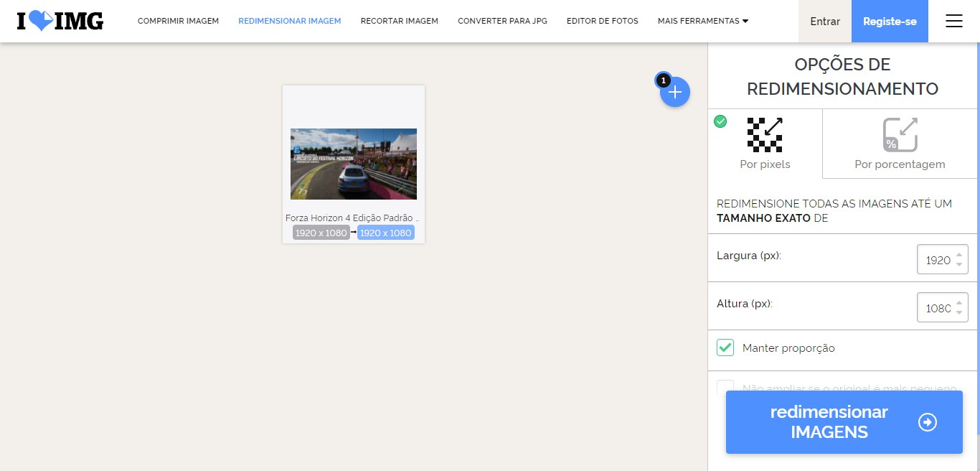The image size is (980, 471).
Task: Click the Entrar login button
Action: pos(825,21)
